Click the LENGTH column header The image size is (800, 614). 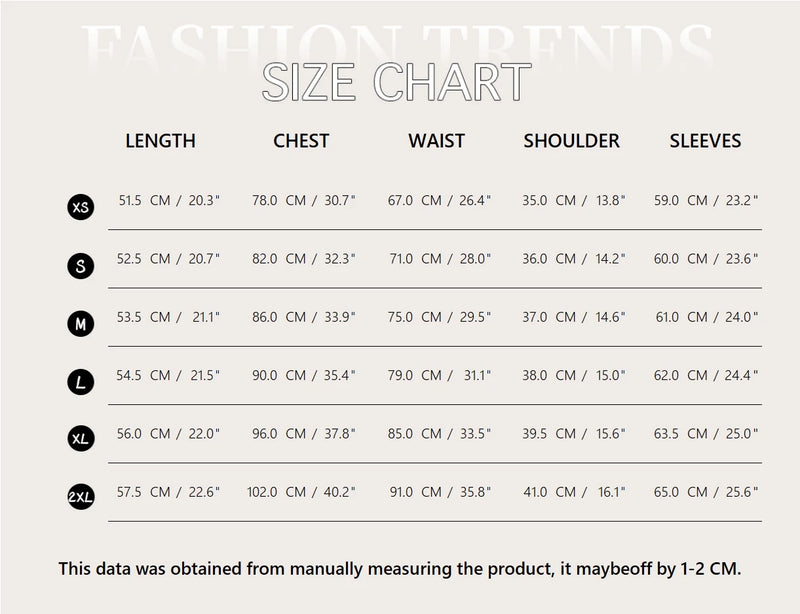[160, 141]
